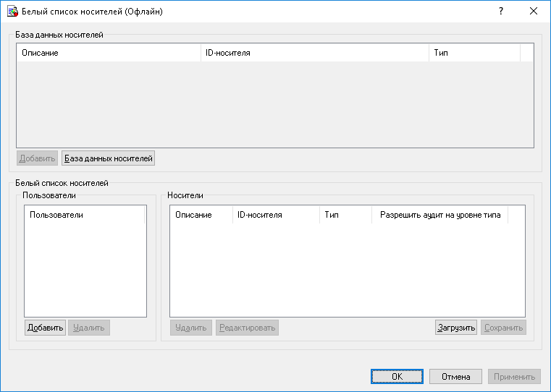Click Добавить under Пользователи list
Viewport: 551px width, 392px height.
pos(45,328)
